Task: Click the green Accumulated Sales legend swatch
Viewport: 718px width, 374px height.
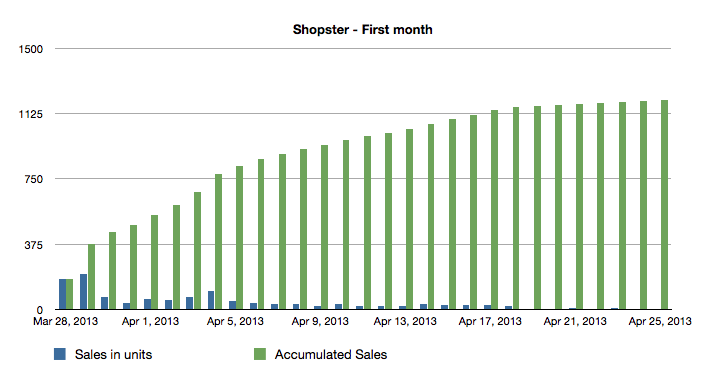Action: (260, 354)
